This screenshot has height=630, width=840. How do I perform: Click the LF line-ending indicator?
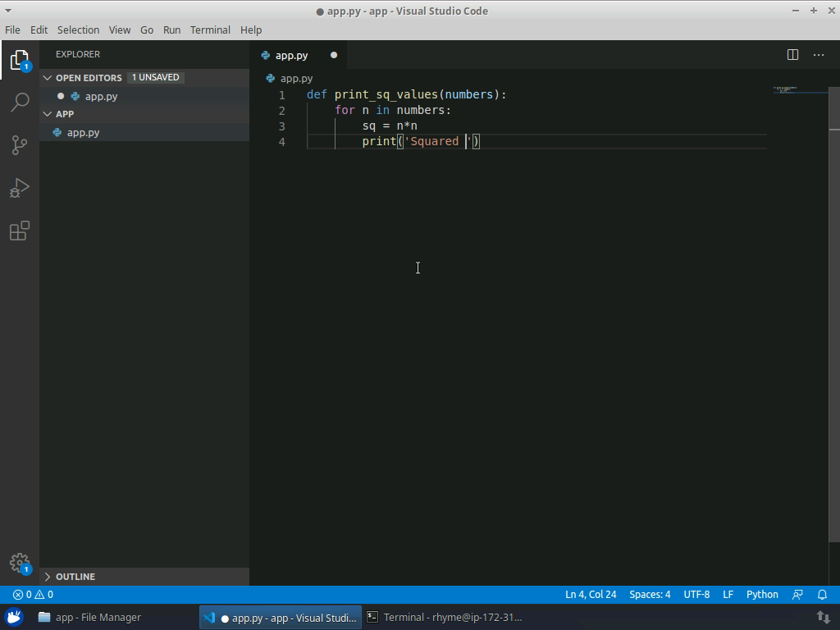point(728,594)
